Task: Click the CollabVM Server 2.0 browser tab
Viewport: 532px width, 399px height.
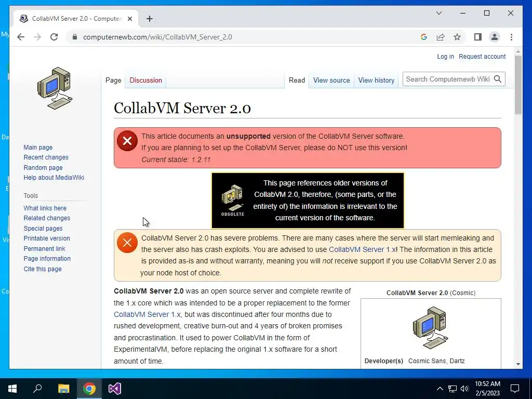Action: [x=76, y=19]
